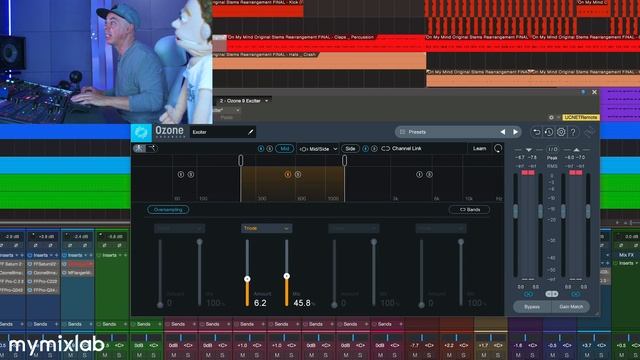Close the plugin window X
640x360 pixels.
594,92
